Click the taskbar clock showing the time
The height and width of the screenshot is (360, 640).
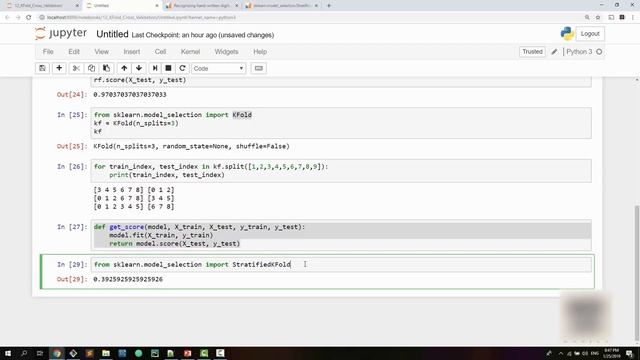[x=611, y=353]
